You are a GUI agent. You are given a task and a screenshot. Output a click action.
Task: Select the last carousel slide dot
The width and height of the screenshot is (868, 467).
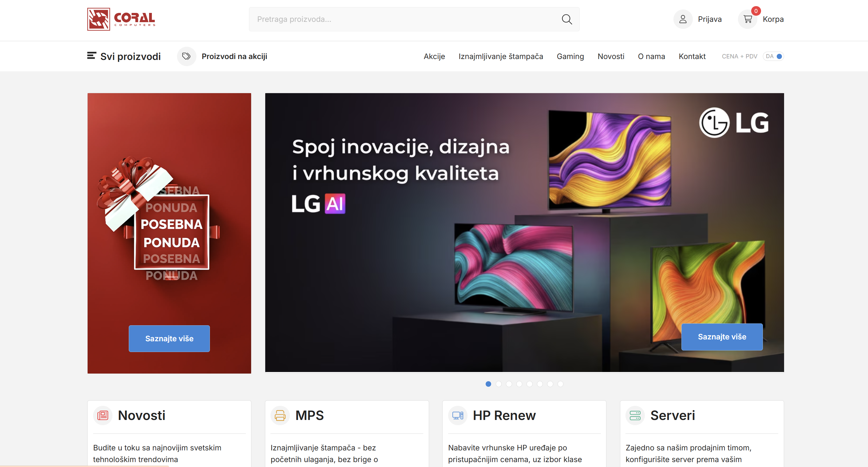560,384
